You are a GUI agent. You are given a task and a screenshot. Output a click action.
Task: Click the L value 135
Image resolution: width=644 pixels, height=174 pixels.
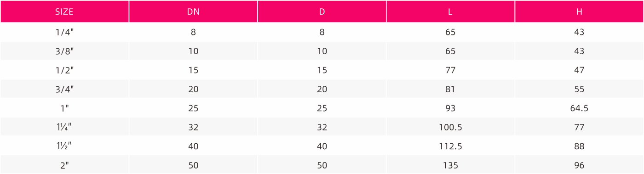point(450,165)
